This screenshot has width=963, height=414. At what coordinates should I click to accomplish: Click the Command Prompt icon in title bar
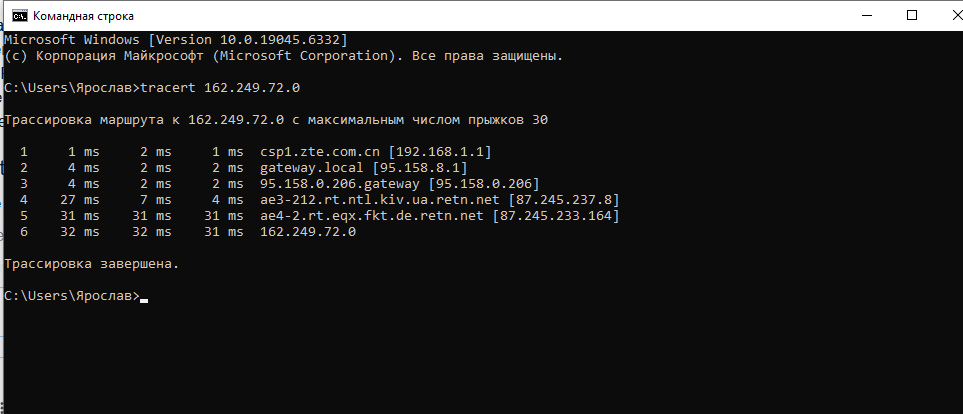[x=20, y=15]
